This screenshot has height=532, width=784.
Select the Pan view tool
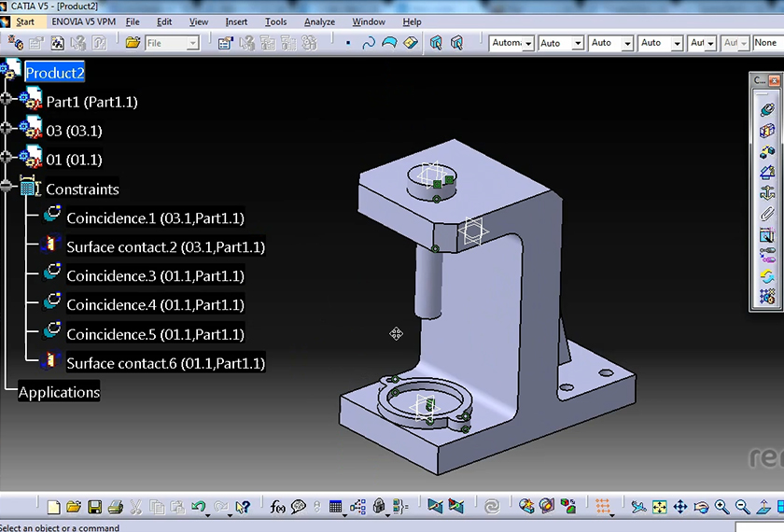click(x=680, y=507)
